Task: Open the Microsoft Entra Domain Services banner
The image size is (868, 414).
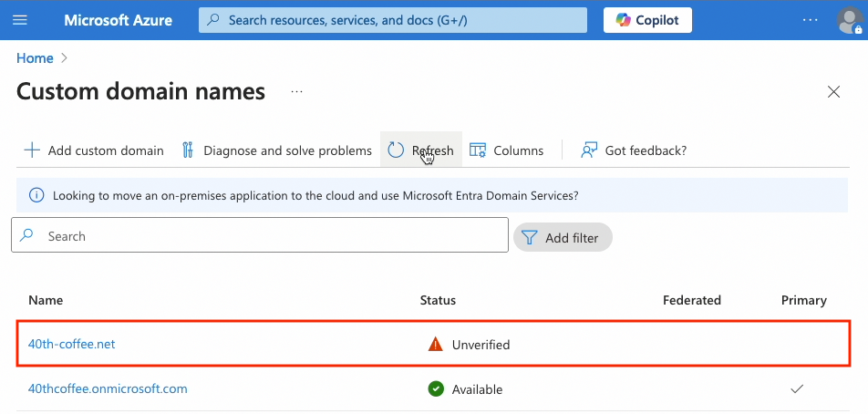Action: (315, 195)
